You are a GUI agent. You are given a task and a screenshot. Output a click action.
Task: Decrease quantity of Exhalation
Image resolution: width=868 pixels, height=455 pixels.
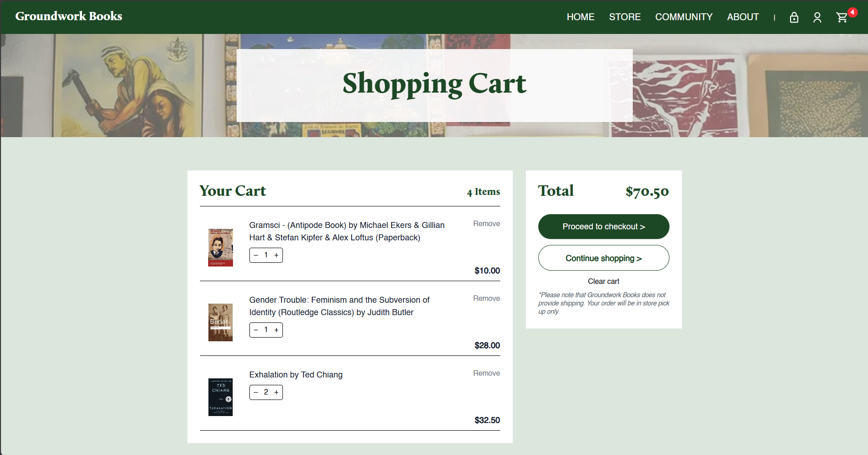click(x=256, y=393)
